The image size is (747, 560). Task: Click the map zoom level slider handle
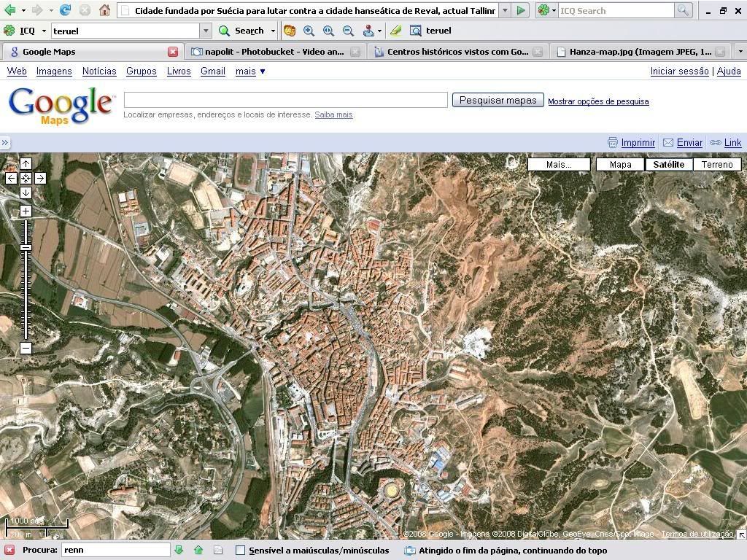[x=26, y=248]
